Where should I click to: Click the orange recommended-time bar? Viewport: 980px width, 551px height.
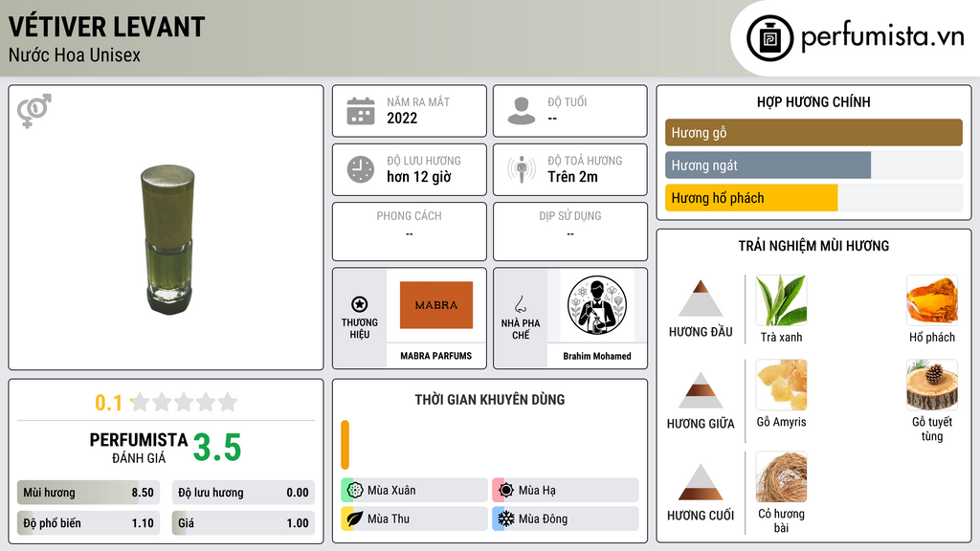pyautogui.click(x=345, y=445)
